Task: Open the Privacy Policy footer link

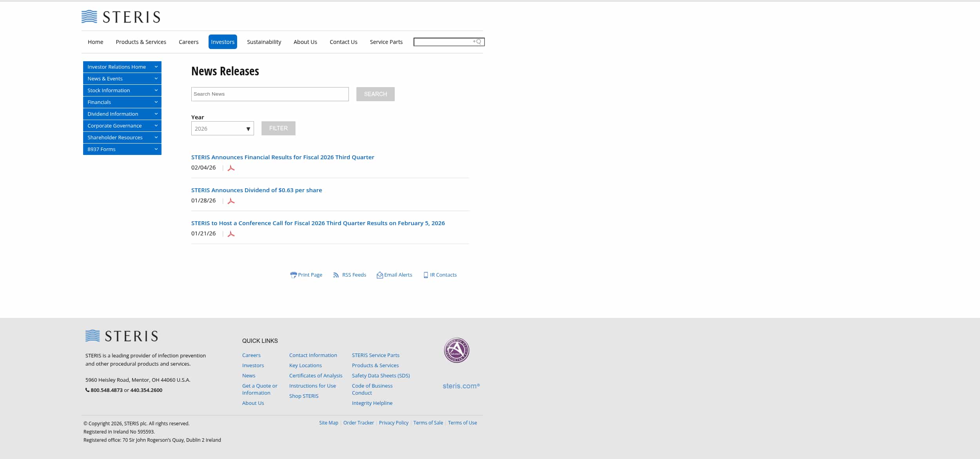Action: point(394,423)
